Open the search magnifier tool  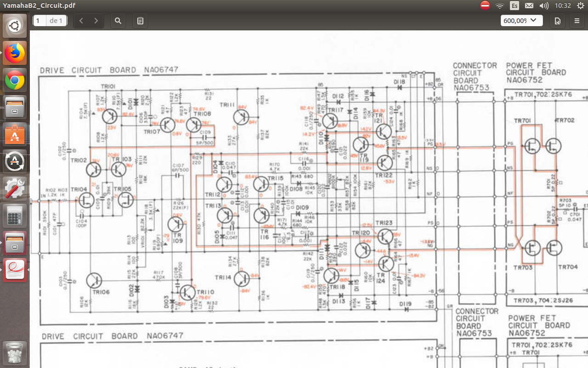click(x=118, y=21)
